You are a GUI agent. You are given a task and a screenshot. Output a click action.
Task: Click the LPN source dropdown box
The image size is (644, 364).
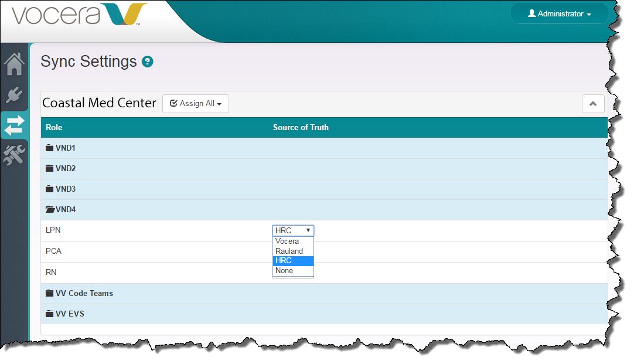(293, 230)
